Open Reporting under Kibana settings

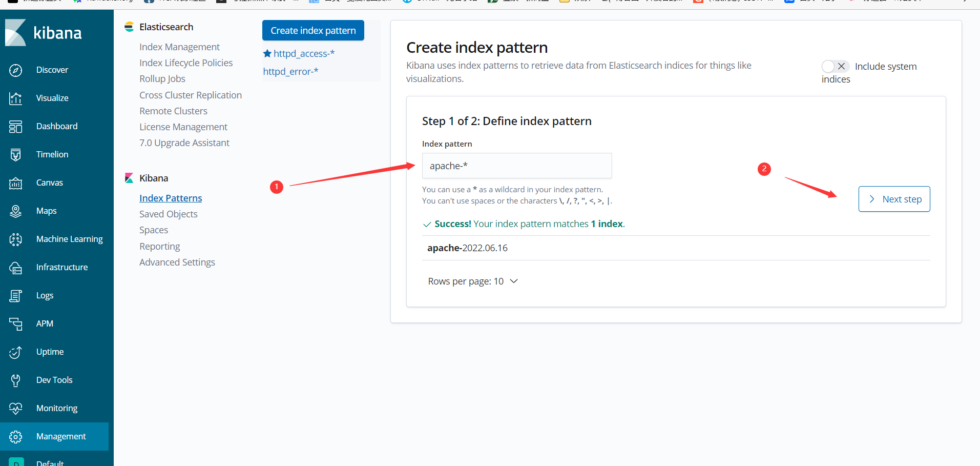[160, 246]
